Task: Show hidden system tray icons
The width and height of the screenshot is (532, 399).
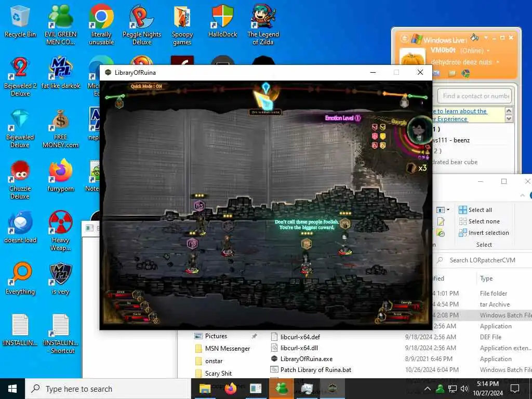Action: click(x=428, y=389)
